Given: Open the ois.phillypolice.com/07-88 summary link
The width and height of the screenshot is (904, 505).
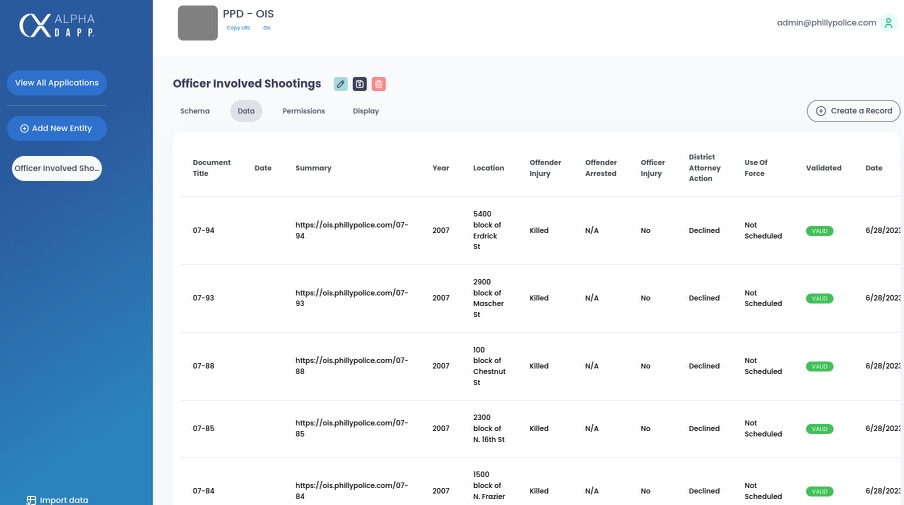Looking at the screenshot, I should 352,366.
